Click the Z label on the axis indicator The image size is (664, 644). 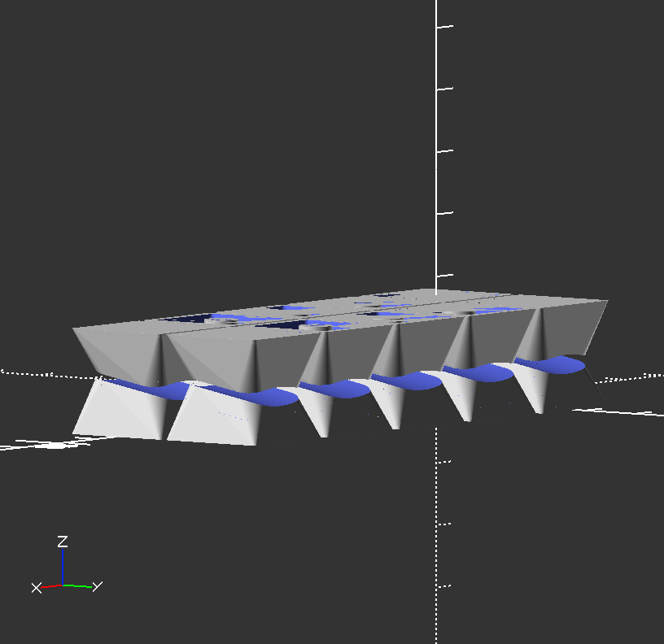click(63, 542)
